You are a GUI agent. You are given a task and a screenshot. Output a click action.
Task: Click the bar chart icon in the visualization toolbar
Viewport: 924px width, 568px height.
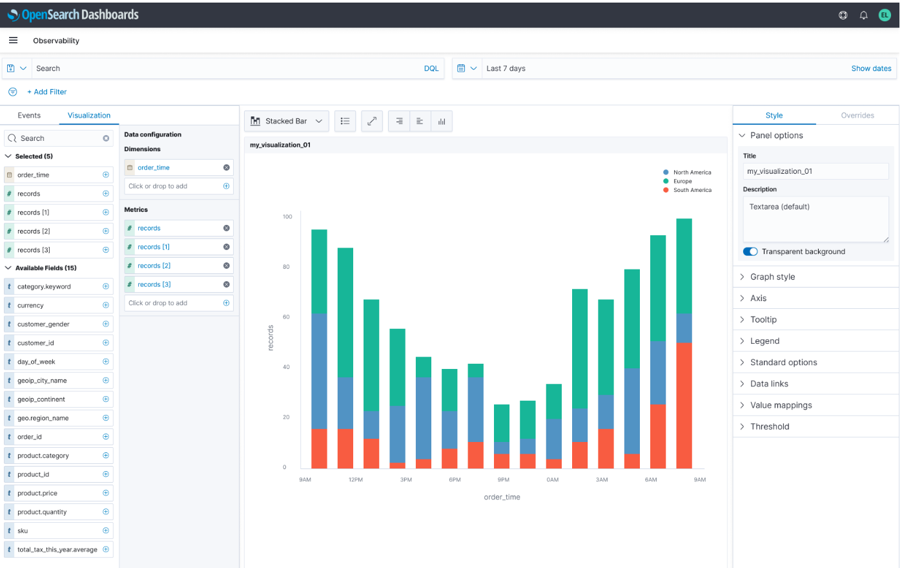(442, 121)
